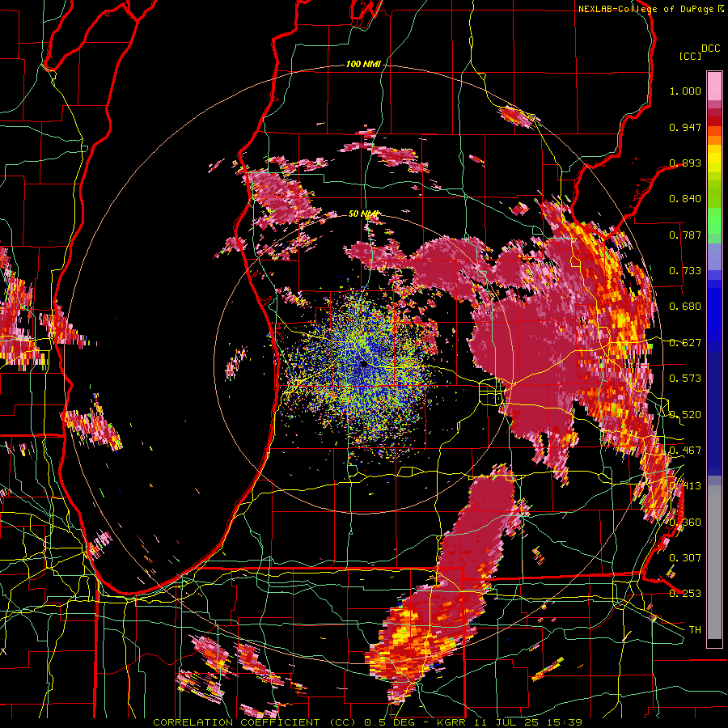The height and width of the screenshot is (728, 728).
Task: Select the 0.947 scale value
Action: (x=685, y=127)
